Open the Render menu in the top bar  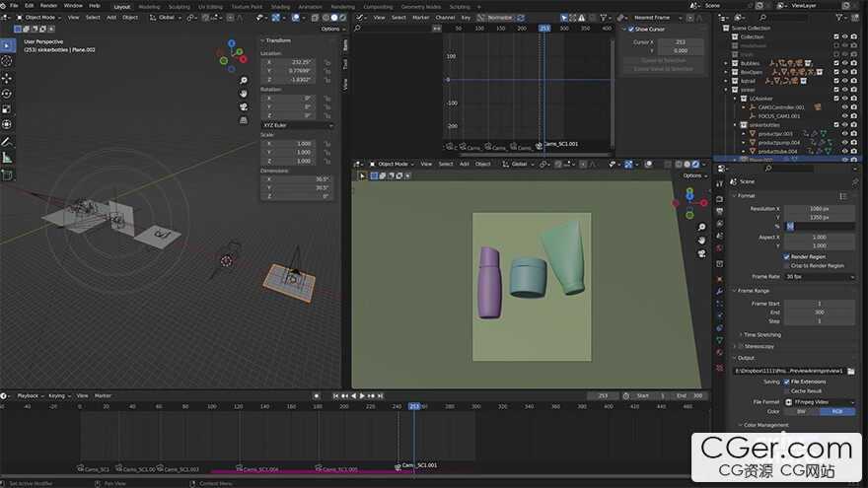tap(48, 6)
